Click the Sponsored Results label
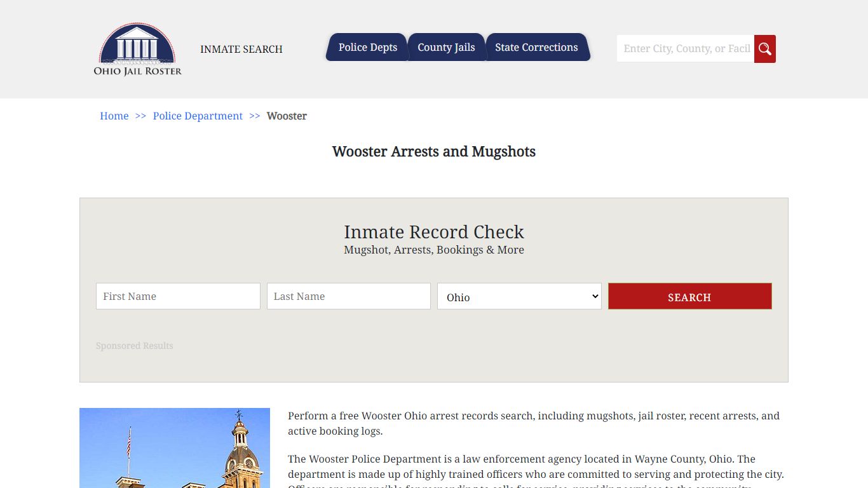Viewport: 868px width, 488px height. pyautogui.click(x=135, y=346)
